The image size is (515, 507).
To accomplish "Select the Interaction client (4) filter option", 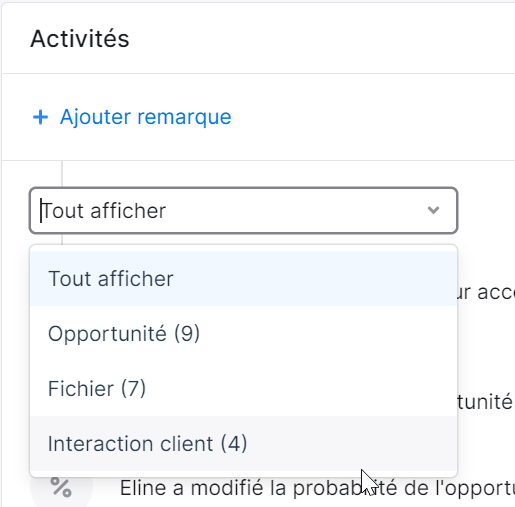I will 243,443.
